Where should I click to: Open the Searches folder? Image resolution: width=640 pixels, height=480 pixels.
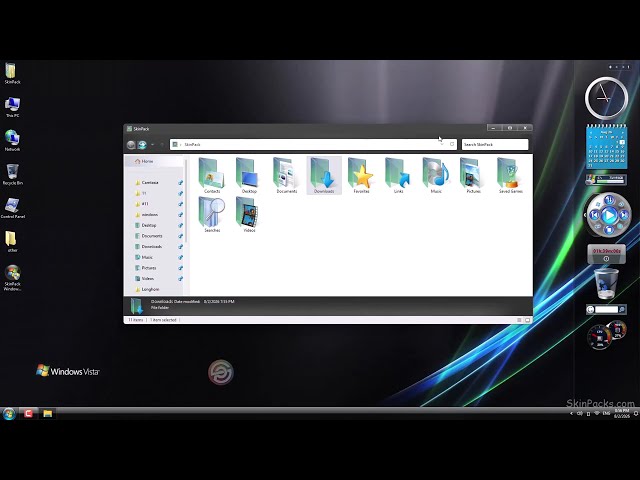[212, 215]
